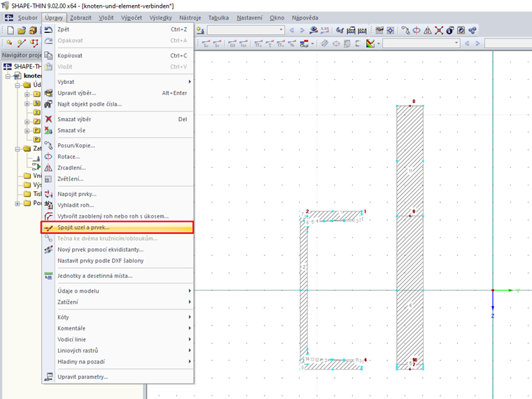Open the dropdown arrow beside the colored results icon
This screenshot has width=532, height=399.
tap(379, 43)
